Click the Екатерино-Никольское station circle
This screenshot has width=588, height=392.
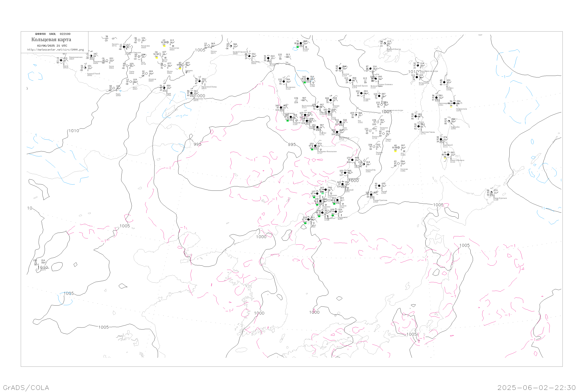[315, 146]
